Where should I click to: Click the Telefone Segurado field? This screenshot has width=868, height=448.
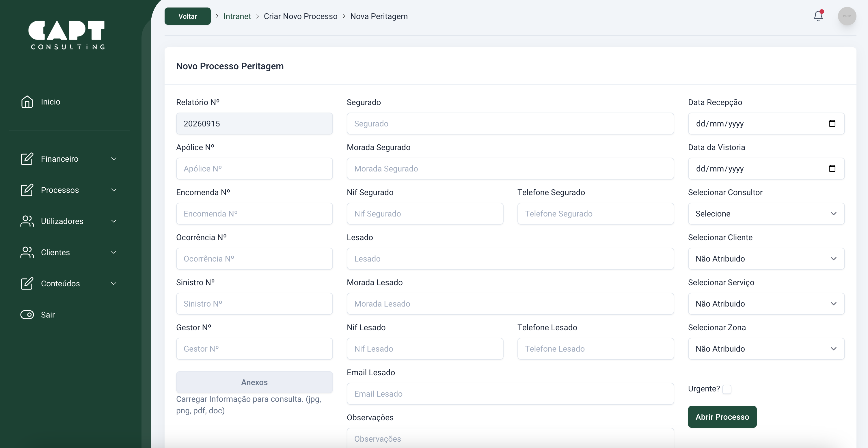click(x=595, y=214)
